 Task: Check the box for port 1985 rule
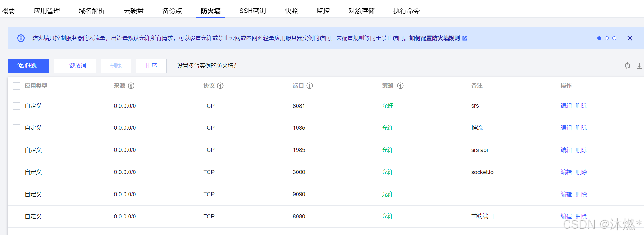pos(16,150)
